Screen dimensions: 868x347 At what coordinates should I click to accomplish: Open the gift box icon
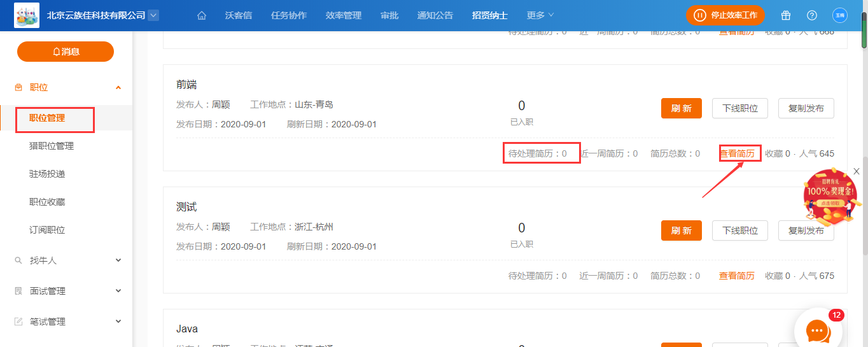[786, 15]
